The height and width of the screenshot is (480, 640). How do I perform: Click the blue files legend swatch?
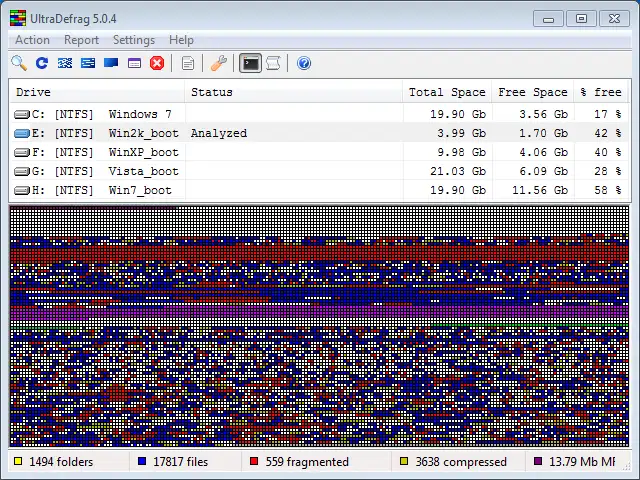[142, 461]
